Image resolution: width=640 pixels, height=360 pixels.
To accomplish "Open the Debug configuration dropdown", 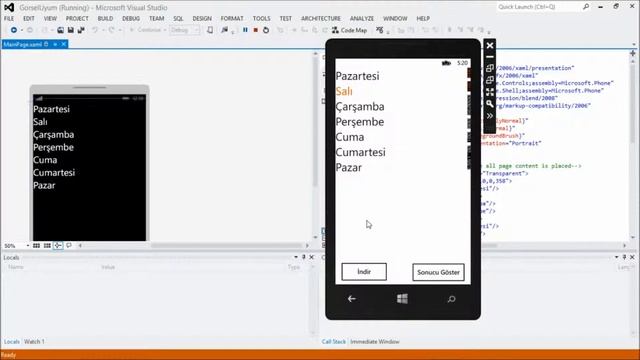I will click(x=184, y=30).
